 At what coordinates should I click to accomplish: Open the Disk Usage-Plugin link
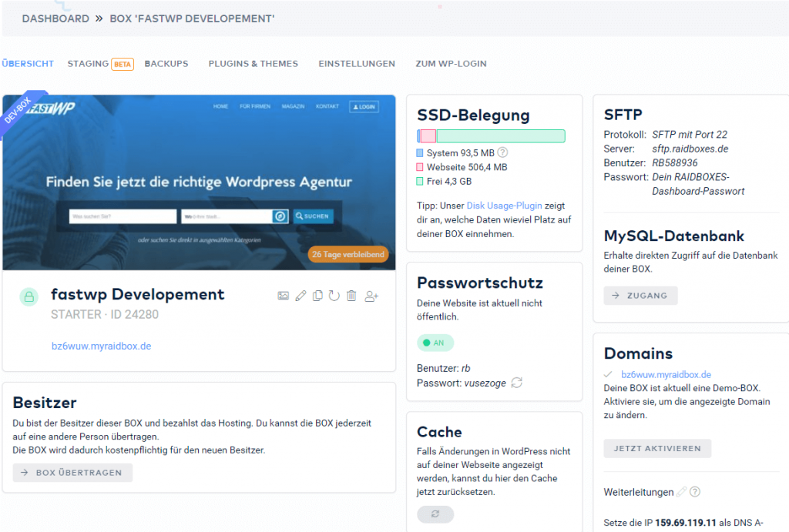coord(503,206)
